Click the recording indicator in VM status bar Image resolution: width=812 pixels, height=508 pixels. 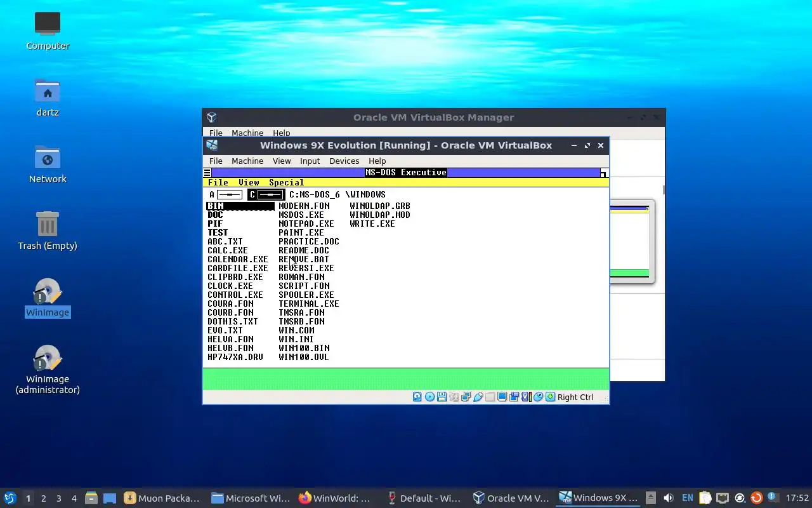[514, 397]
